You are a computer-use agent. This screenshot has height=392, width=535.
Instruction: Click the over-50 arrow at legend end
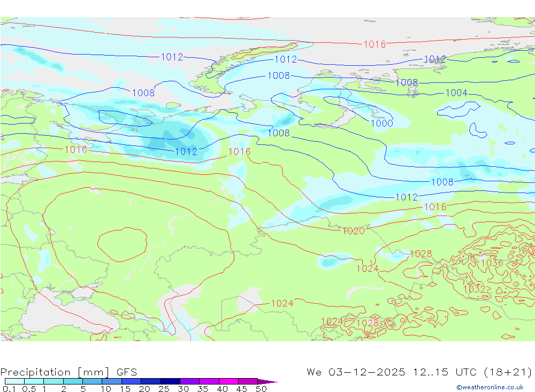(267, 381)
